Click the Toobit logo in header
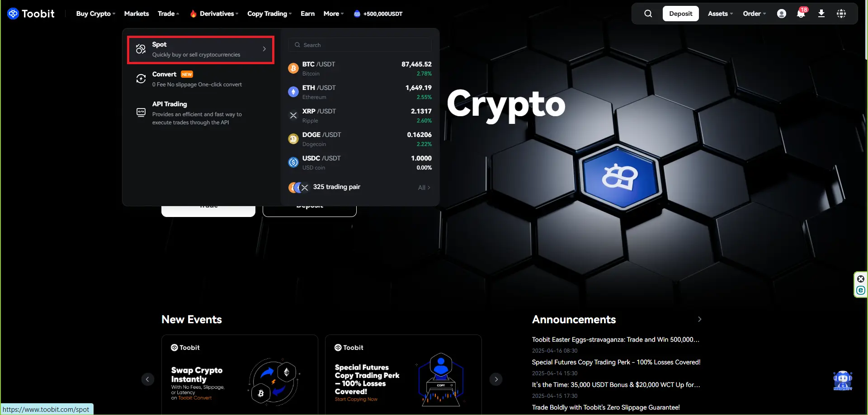The height and width of the screenshot is (415, 868). point(31,14)
